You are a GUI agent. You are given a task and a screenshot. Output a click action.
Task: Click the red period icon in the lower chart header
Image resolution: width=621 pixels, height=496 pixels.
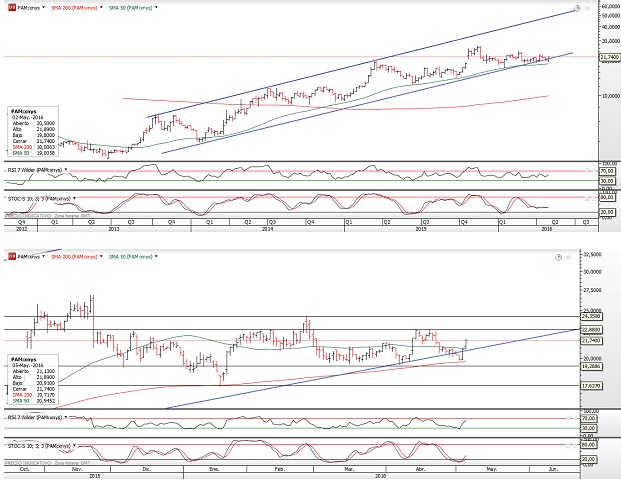(x=12, y=256)
